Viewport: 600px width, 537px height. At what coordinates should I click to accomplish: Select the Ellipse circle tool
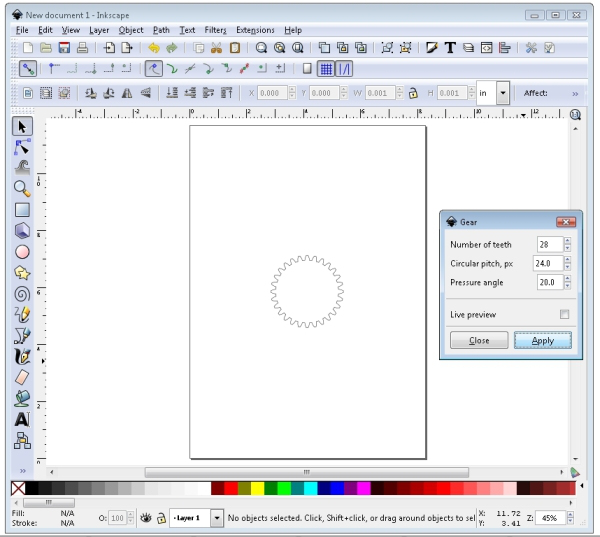(22, 252)
